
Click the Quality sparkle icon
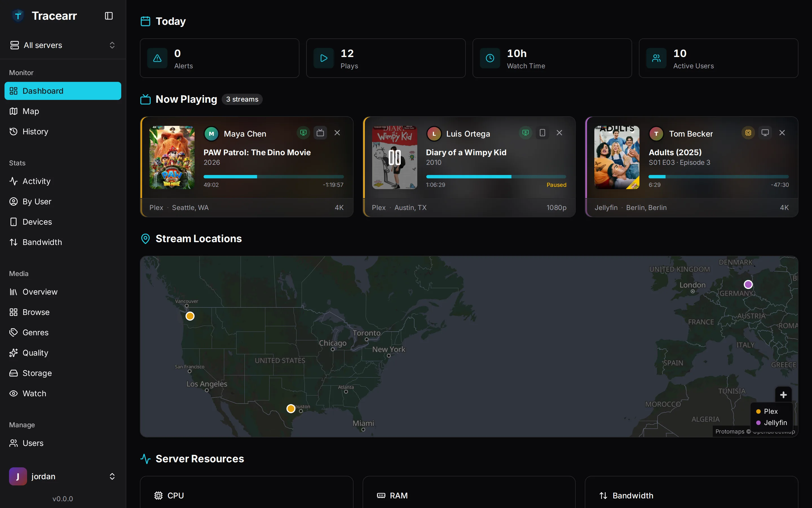point(14,353)
